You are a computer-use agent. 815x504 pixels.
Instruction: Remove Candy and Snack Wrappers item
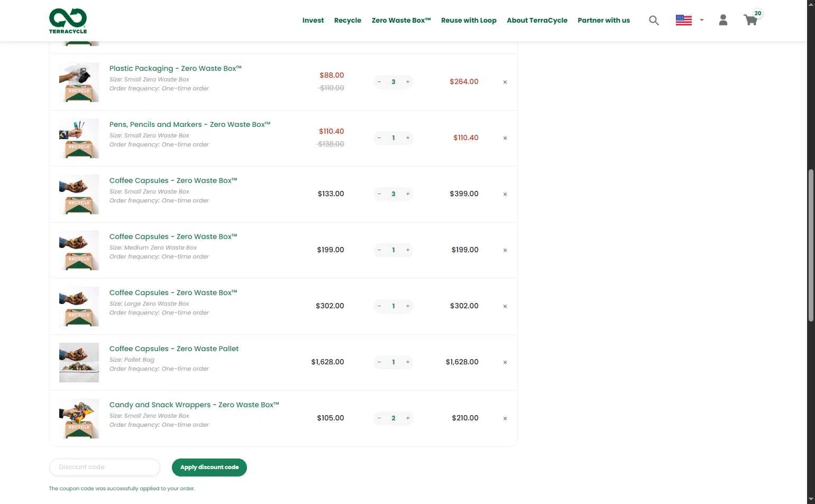click(505, 418)
